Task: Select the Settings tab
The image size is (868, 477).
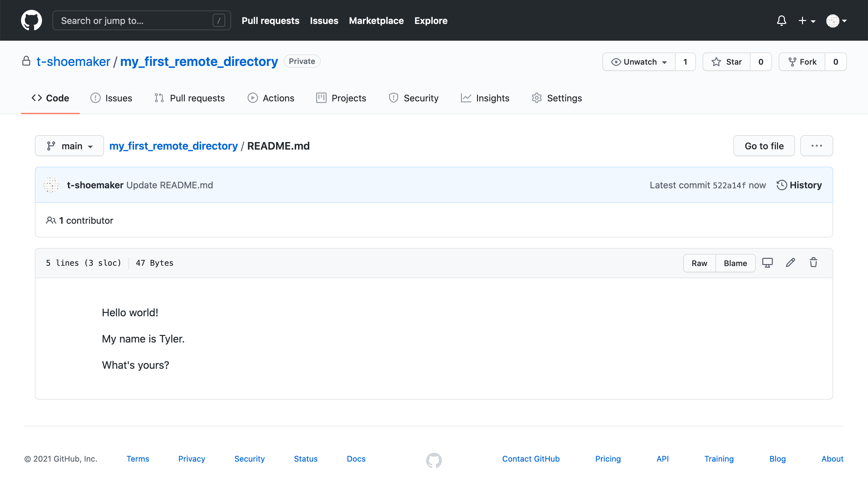Action: (x=557, y=98)
